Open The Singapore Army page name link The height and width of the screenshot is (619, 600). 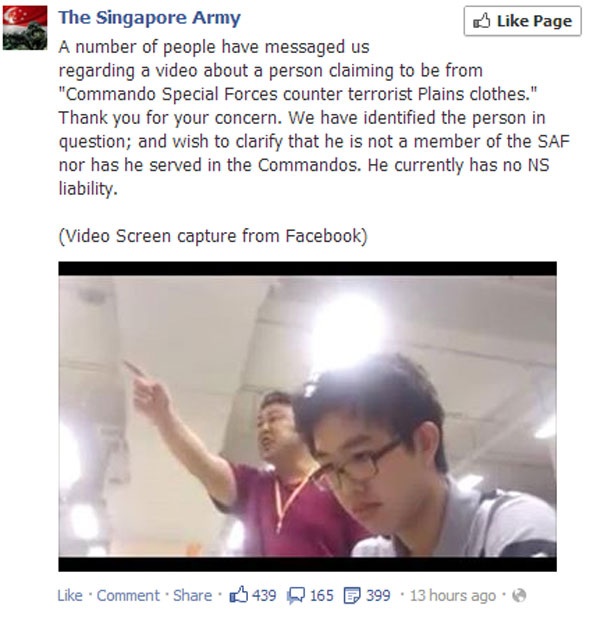150,18
